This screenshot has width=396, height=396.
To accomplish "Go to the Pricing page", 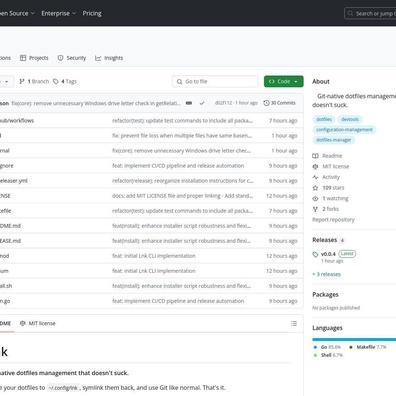I will 92,13.
